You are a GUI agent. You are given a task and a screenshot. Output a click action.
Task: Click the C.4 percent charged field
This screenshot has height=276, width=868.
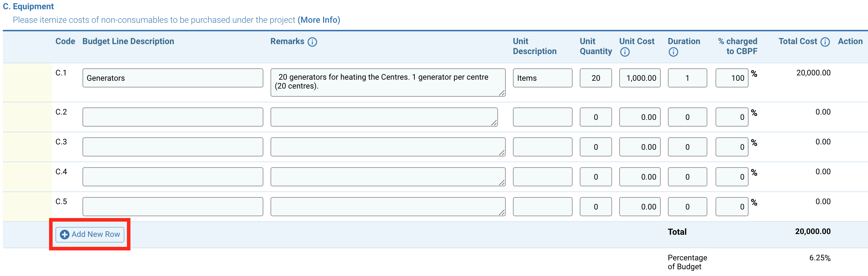732,177
